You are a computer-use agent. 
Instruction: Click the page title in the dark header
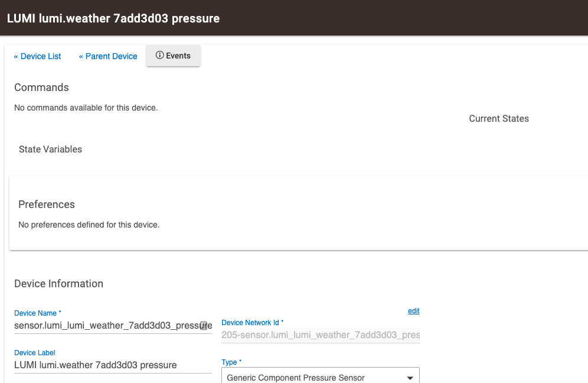pos(113,18)
